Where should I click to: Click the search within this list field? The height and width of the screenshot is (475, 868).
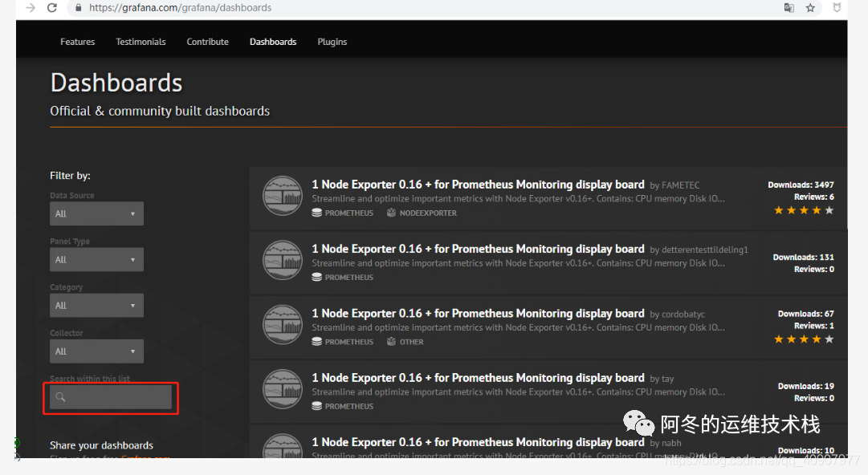pyautogui.click(x=111, y=397)
